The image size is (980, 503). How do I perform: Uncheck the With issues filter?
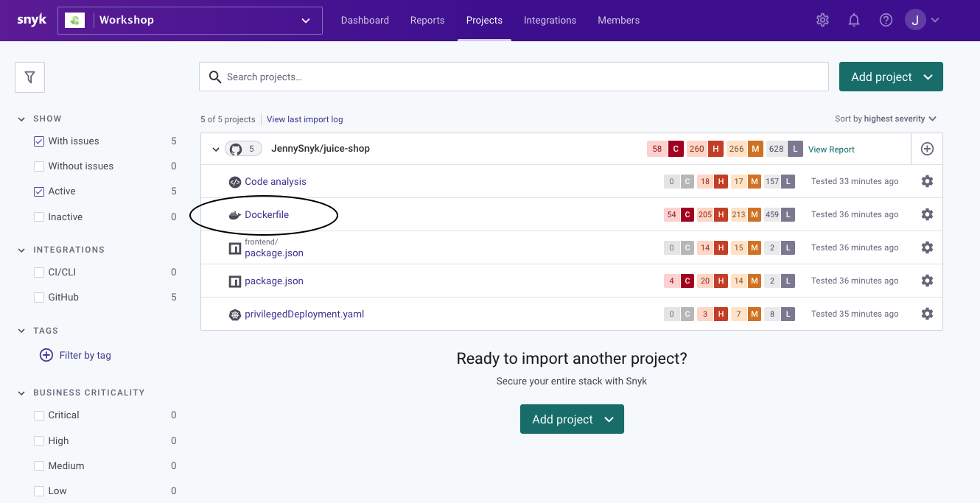tap(39, 141)
